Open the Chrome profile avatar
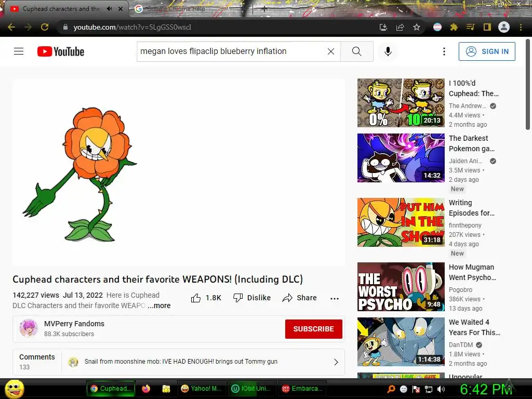 pyautogui.click(x=504, y=27)
